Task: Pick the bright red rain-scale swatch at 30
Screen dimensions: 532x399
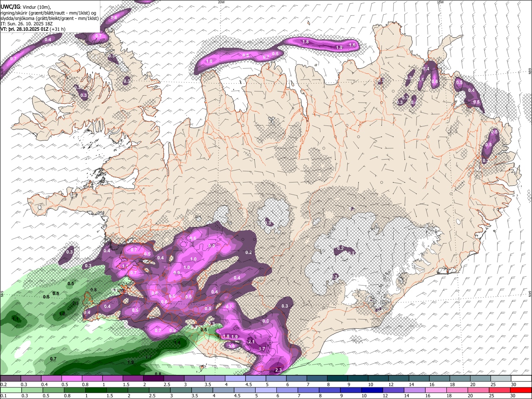Action: (x=521, y=390)
